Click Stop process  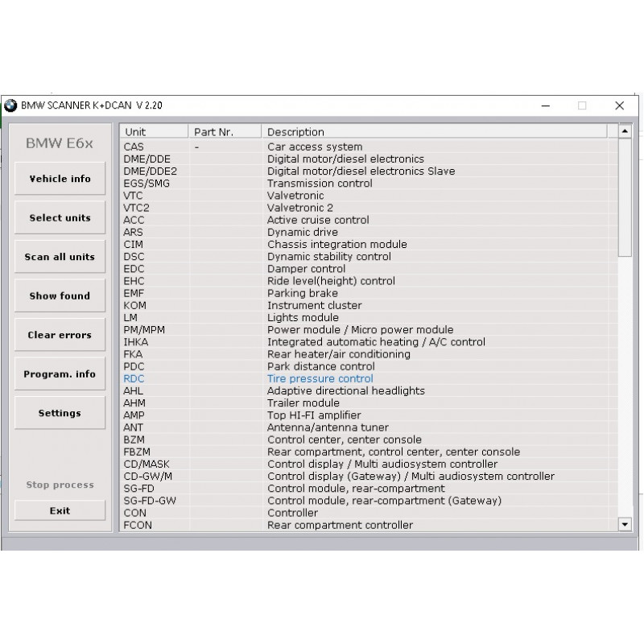(60, 485)
